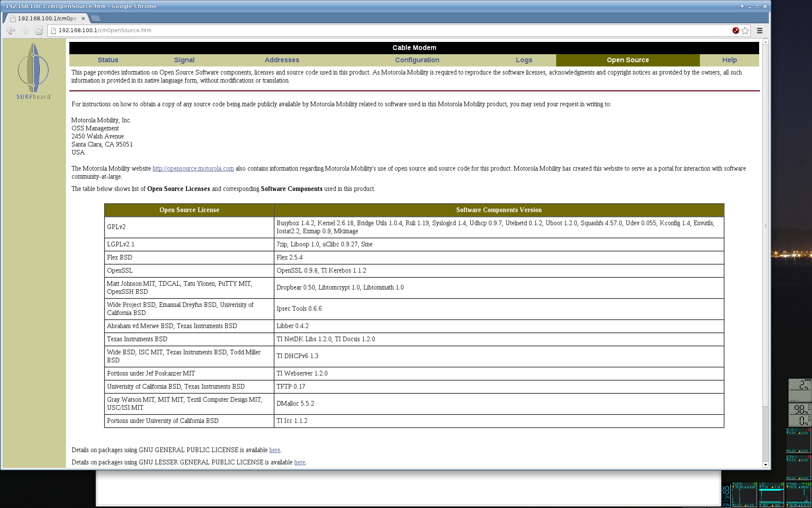The width and height of the screenshot is (812, 508).
Task: Click the memory percentage monitor widget
Action: 799,414
